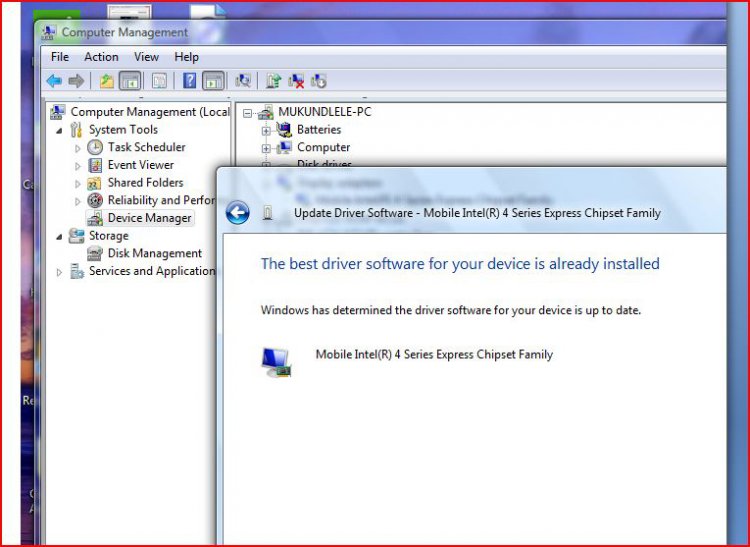750x547 pixels.
Task: Collapse the MUKUNDLELE-PC device tree
Action: point(247,113)
